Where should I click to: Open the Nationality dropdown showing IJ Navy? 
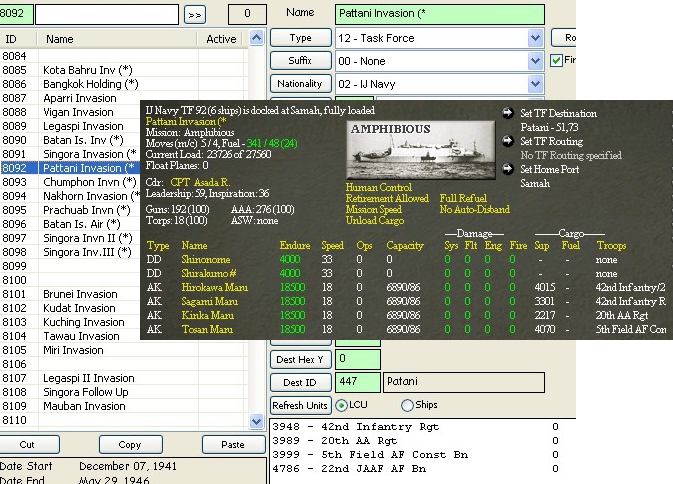536,85
